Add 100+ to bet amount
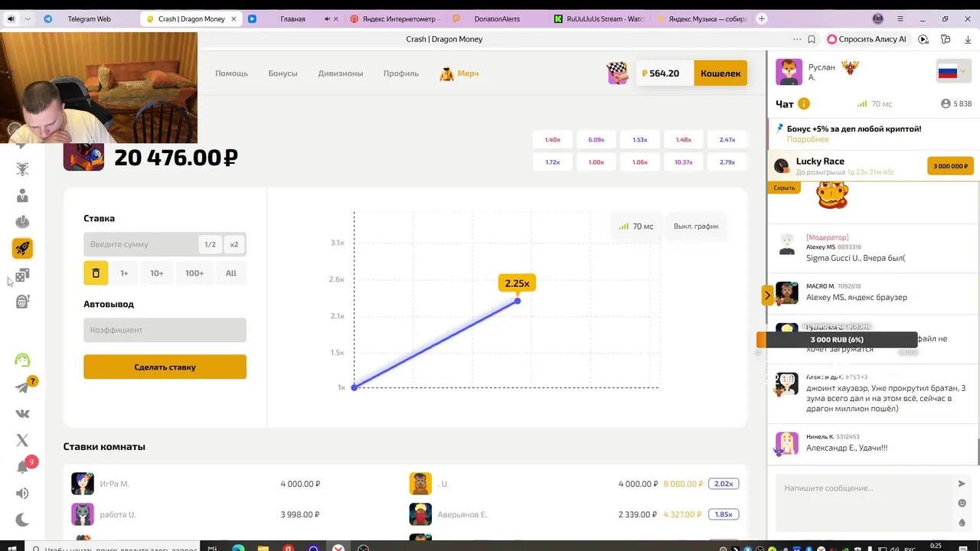Screen dimensions: 980x551 (194, 273)
